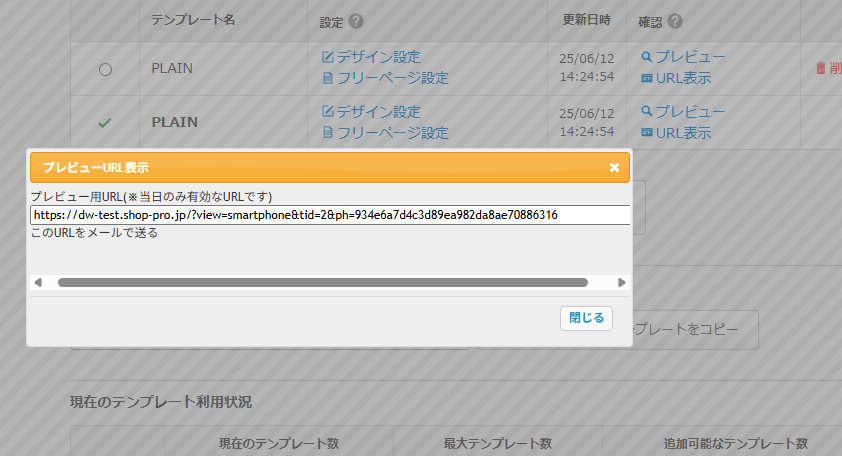Open プレビュー for the unselected PLAIN template
The image size is (842, 456).
(690, 57)
